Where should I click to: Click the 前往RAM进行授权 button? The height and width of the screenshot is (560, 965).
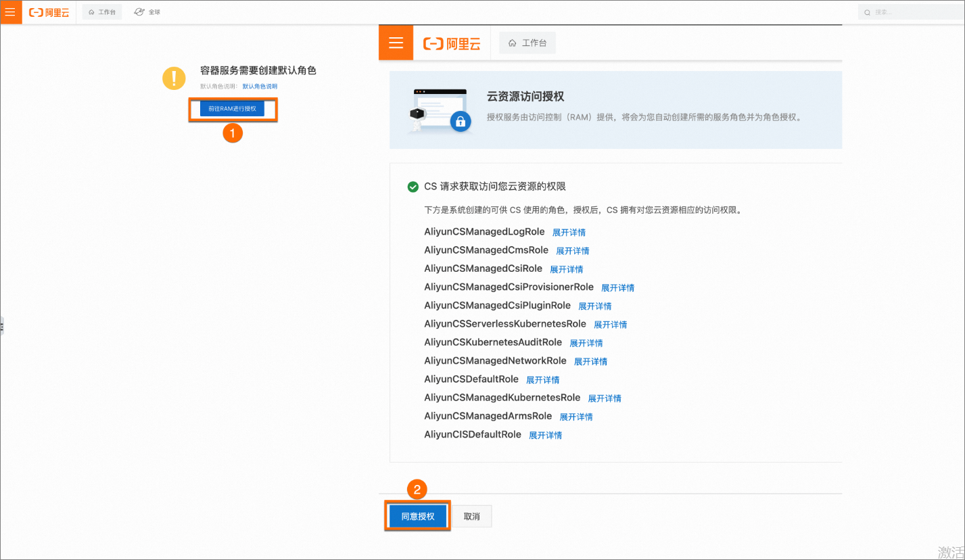[x=232, y=108]
